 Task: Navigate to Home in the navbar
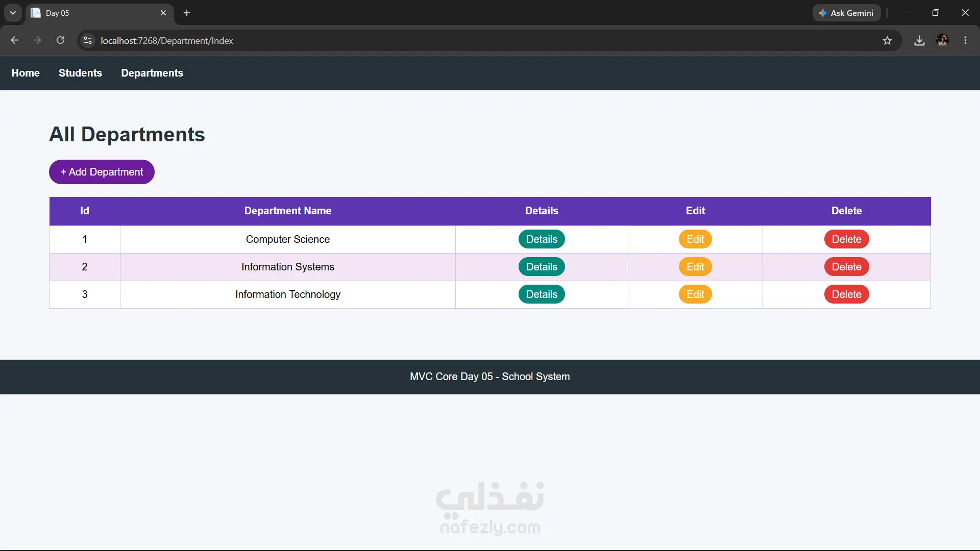[26, 73]
